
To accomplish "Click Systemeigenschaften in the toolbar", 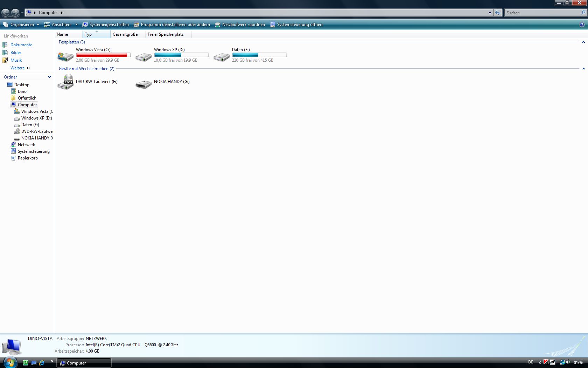I will click(105, 25).
